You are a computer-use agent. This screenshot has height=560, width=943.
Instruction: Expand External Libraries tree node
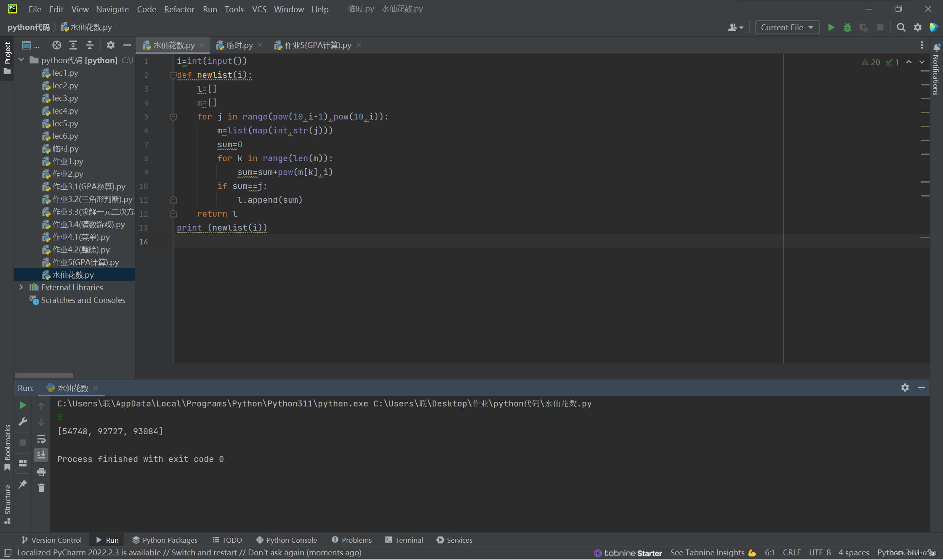(21, 287)
